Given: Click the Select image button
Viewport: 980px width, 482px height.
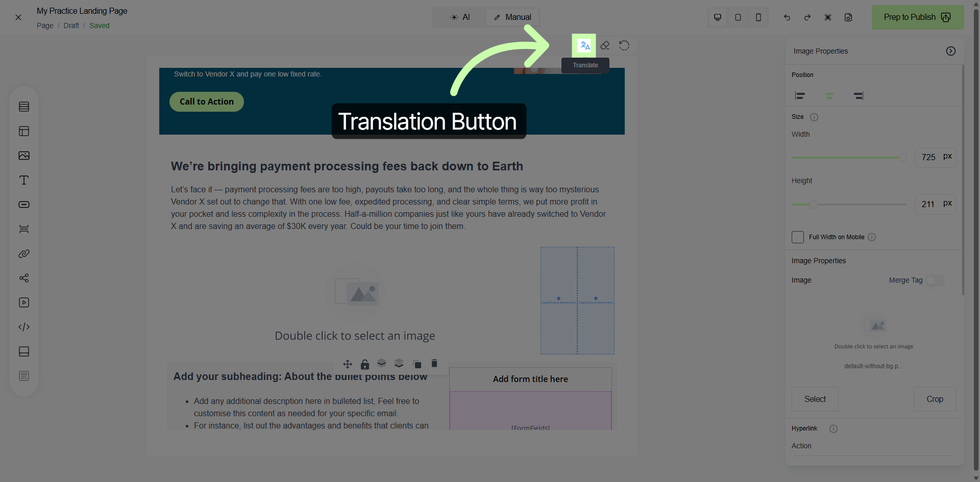Looking at the screenshot, I should (815, 399).
